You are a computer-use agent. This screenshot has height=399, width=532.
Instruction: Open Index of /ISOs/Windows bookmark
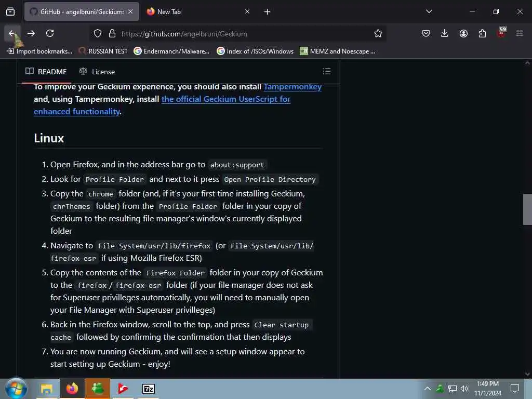[x=255, y=51]
